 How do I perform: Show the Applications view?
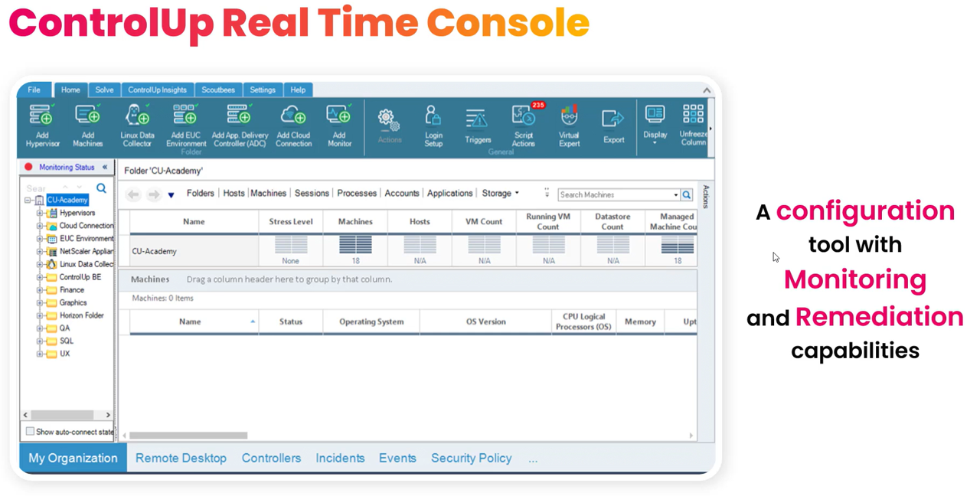tap(449, 194)
